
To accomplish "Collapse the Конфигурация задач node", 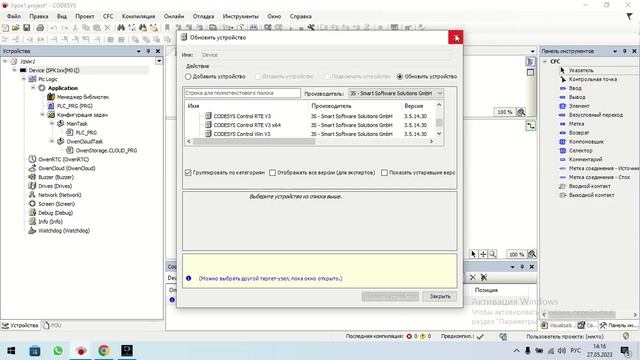I will click(x=42, y=115).
